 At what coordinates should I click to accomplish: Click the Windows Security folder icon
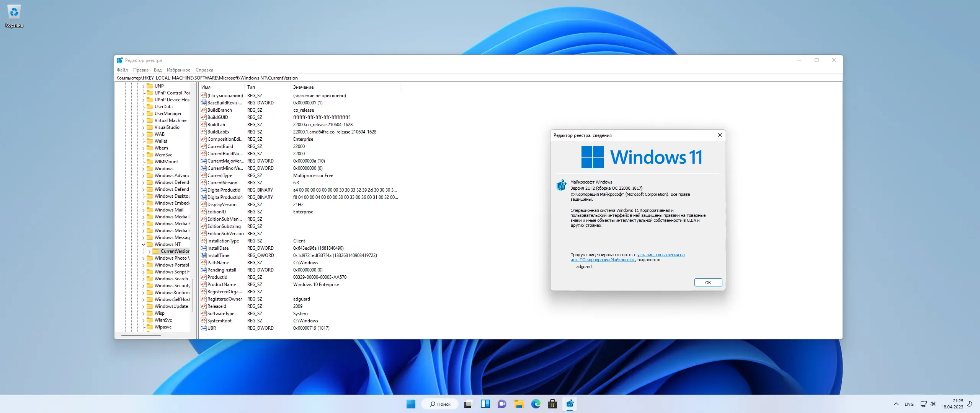coord(150,286)
